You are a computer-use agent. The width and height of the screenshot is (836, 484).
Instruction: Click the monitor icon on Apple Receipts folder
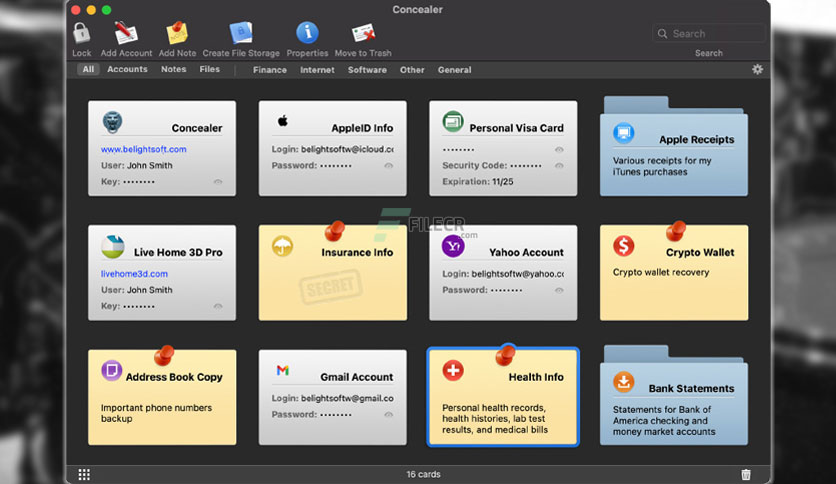point(623,133)
